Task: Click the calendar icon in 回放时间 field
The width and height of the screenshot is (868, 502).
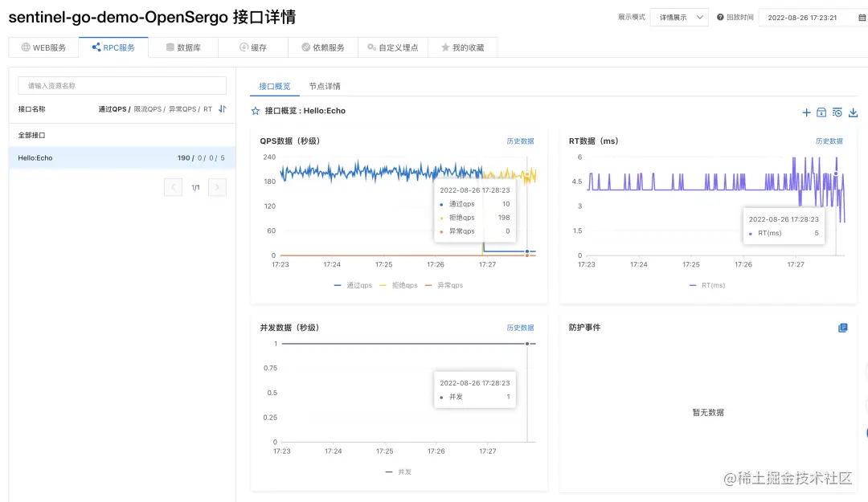Action: 862,17
